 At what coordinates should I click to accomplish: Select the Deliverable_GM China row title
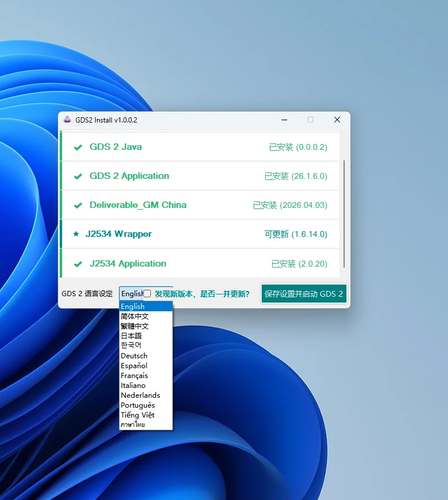point(138,205)
